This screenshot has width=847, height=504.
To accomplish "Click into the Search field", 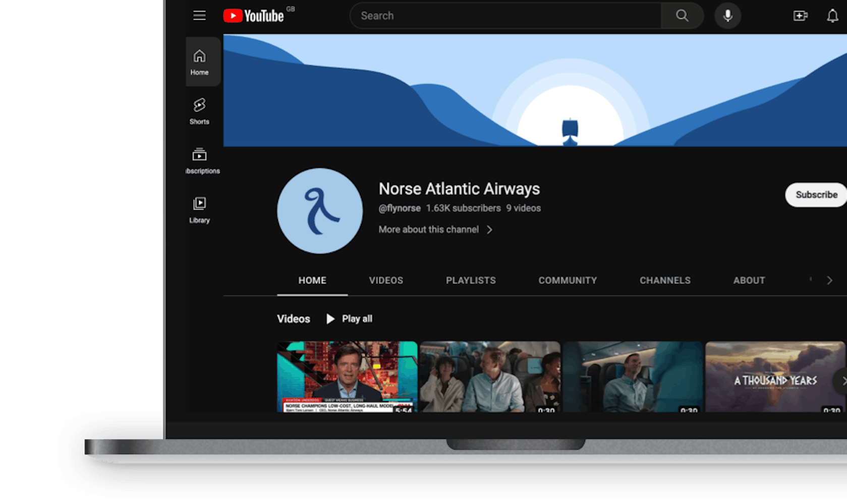I will [505, 16].
